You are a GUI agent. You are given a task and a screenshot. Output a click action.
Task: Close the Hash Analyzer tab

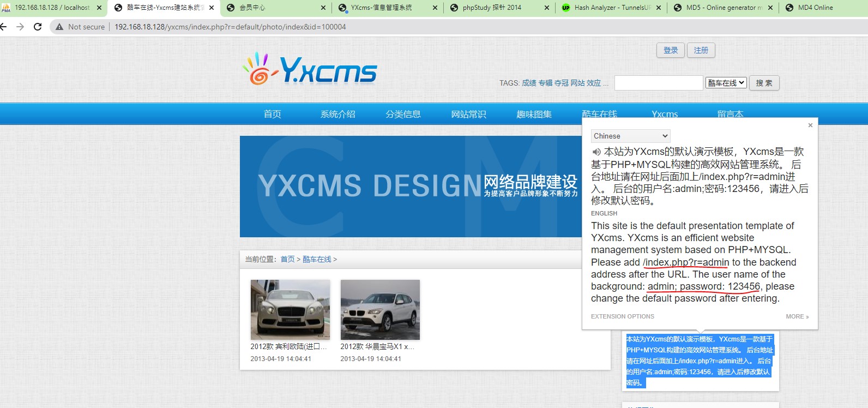click(x=659, y=8)
